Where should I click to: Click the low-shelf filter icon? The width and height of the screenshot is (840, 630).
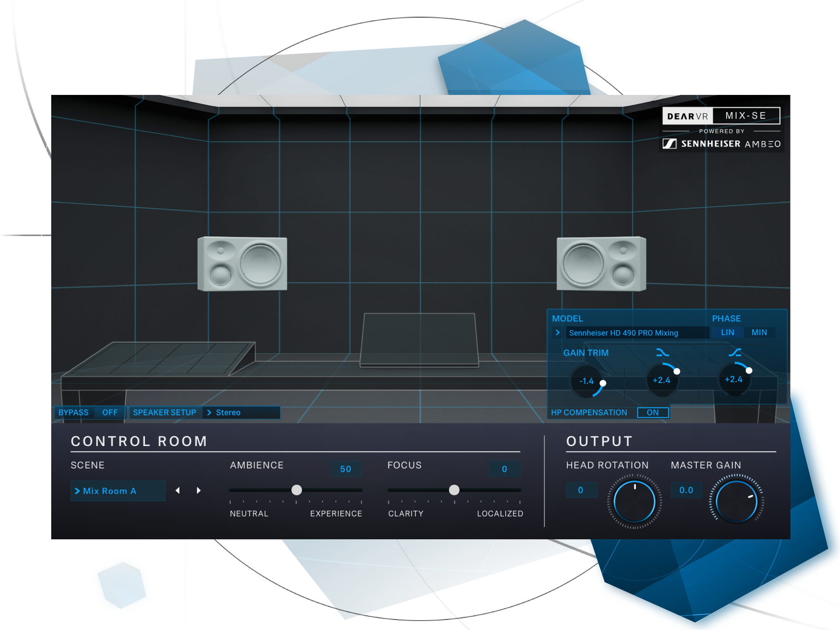[735, 353]
